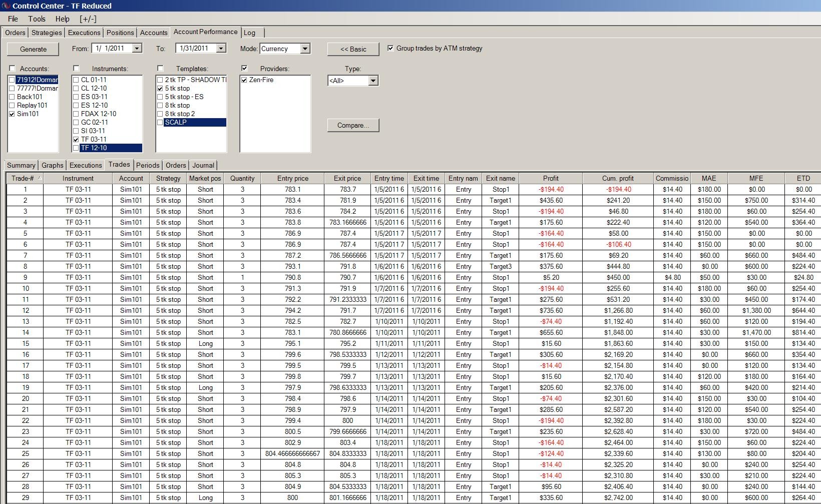Show the Graphs sub-tab
This screenshot has width=821, height=504.
click(53, 165)
